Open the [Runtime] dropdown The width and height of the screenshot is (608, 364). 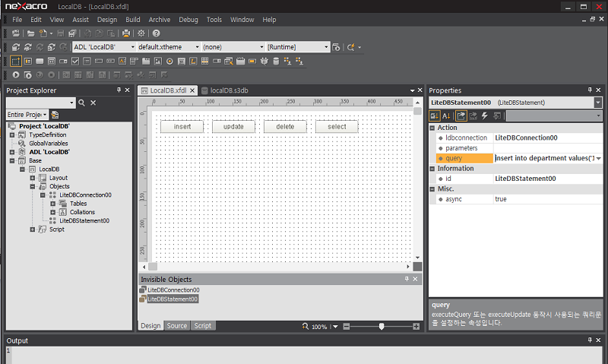[326, 47]
